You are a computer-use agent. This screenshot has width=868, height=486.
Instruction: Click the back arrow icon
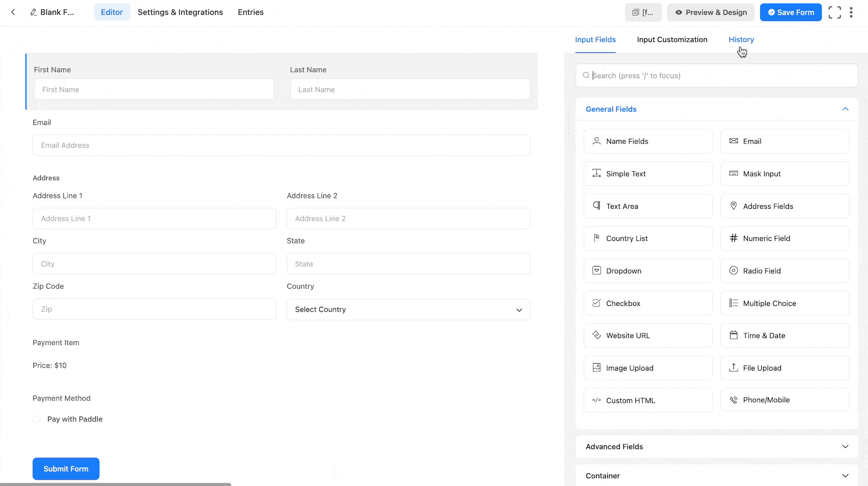[13, 12]
